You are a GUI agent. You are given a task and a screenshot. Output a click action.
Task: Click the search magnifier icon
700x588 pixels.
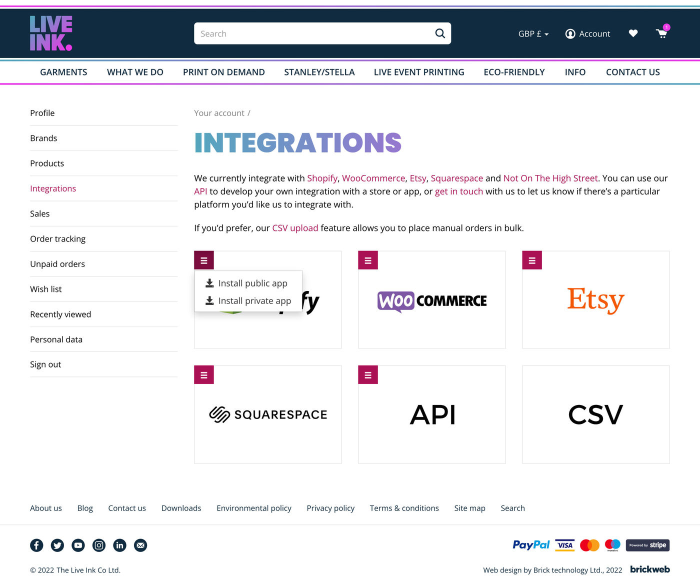(x=439, y=33)
